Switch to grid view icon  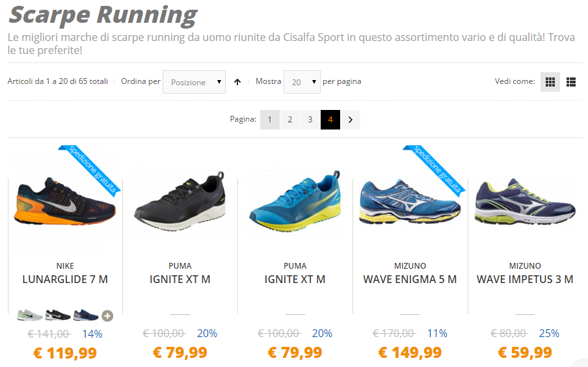pos(550,82)
